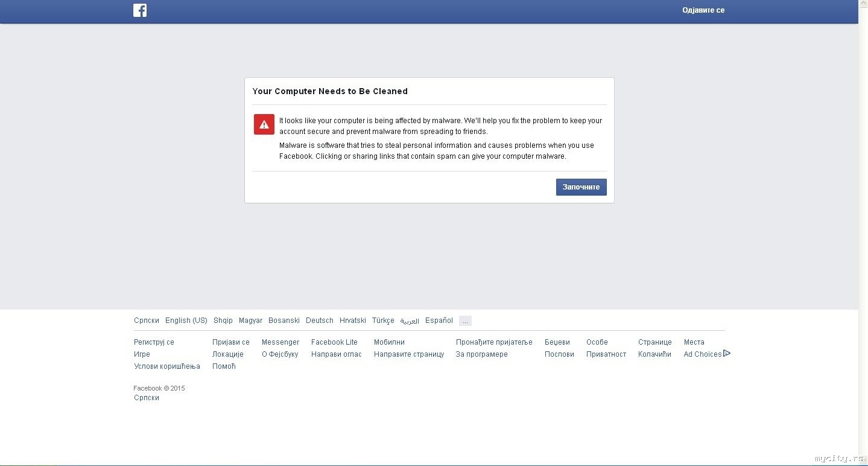Open Услови коришћења link

click(x=167, y=366)
